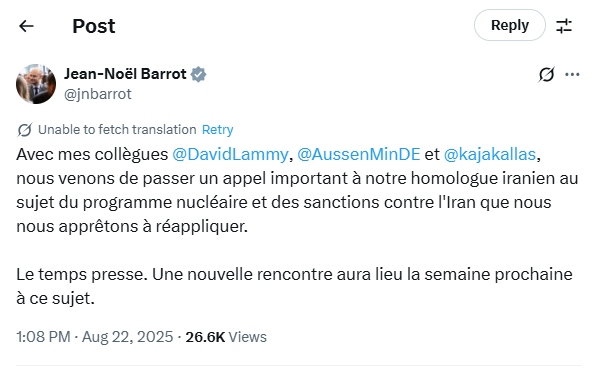Click the tweet text about Iran sanctions

297,190
